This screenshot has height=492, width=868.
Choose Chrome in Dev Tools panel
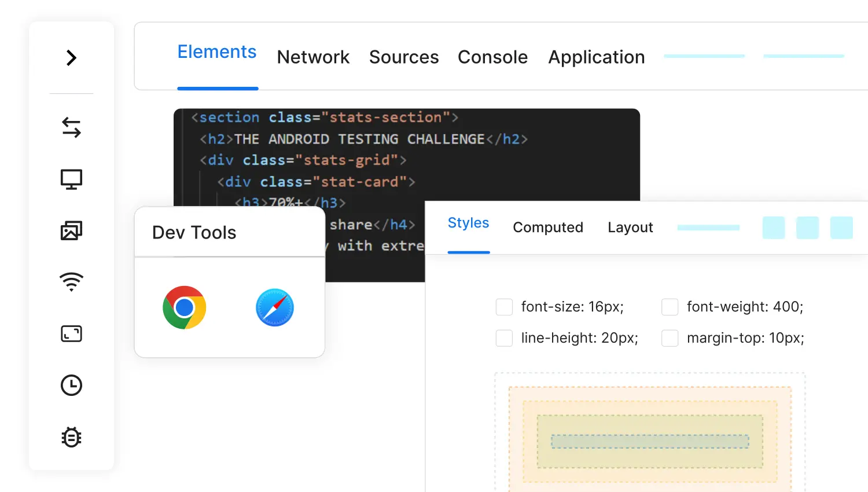(x=185, y=307)
